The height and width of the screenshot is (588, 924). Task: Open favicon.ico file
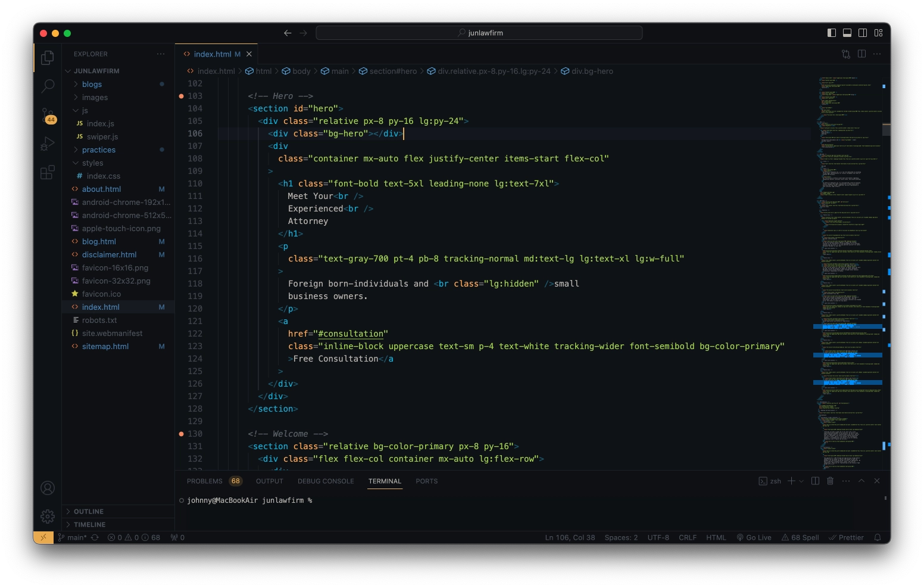coord(118,294)
